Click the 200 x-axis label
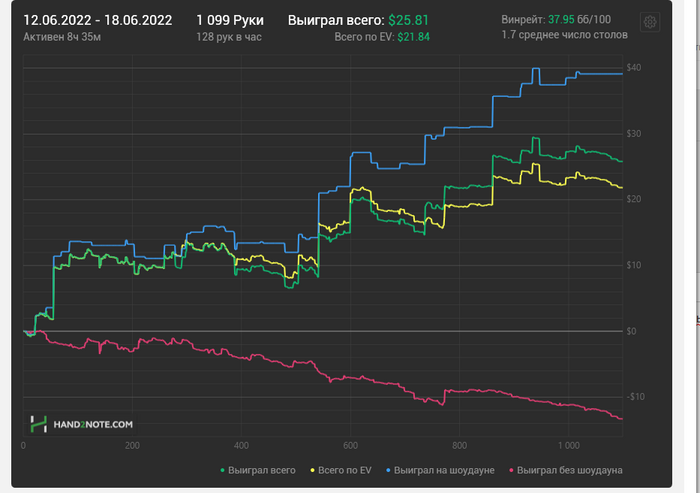Screen dimensions: 700x493 [132, 446]
